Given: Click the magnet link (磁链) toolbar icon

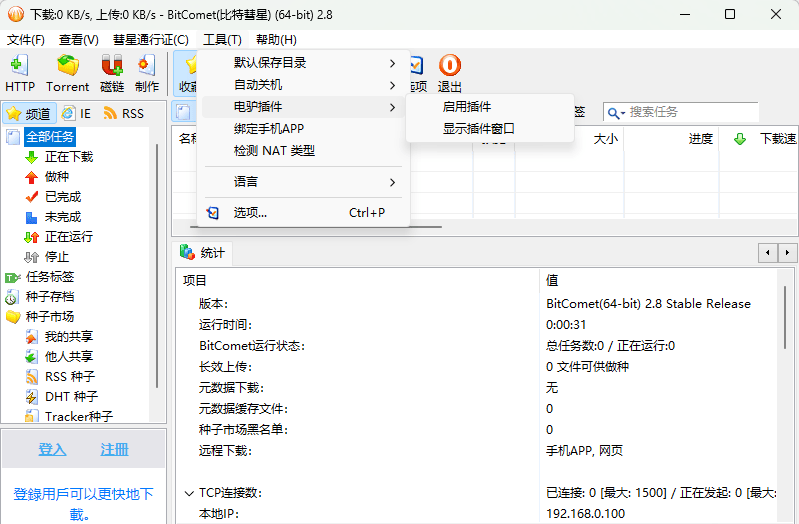Looking at the screenshot, I should click(112, 73).
